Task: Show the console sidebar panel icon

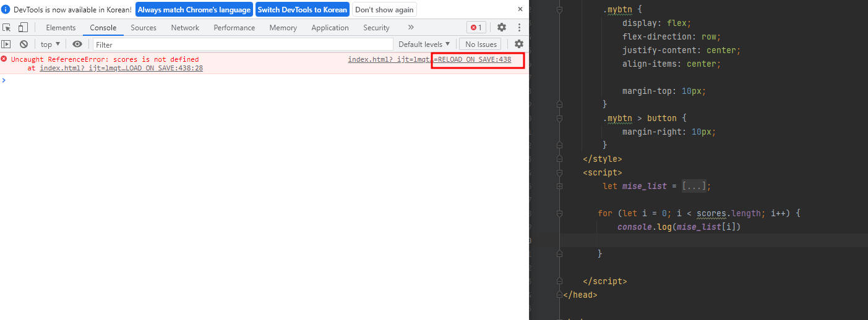Action: click(x=6, y=44)
